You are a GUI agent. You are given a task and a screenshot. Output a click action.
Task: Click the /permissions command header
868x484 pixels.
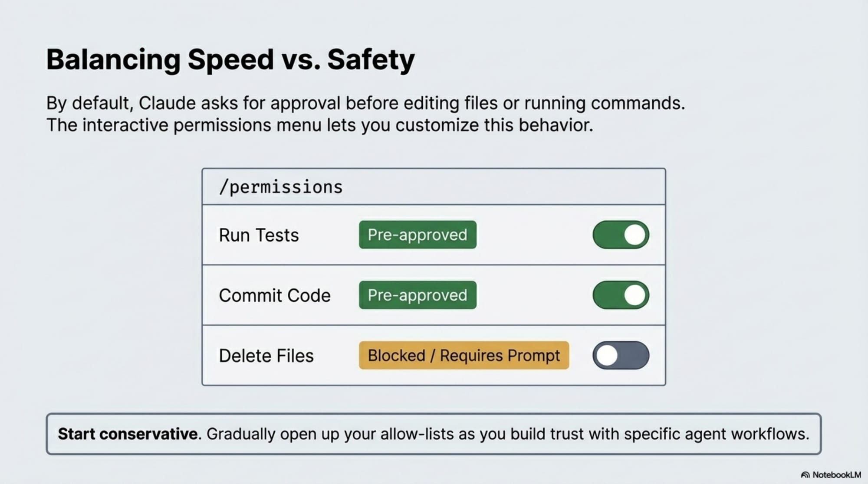[281, 187]
